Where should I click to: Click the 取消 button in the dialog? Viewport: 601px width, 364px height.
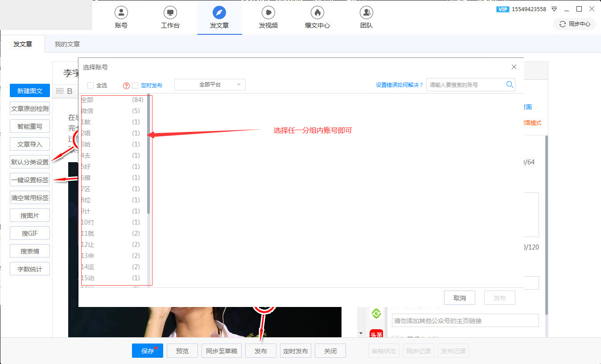[459, 298]
